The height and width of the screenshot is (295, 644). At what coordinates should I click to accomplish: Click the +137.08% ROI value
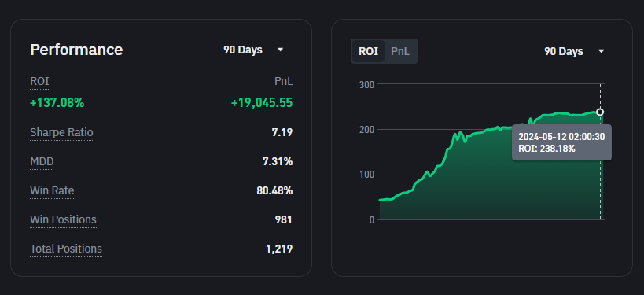(57, 103)
